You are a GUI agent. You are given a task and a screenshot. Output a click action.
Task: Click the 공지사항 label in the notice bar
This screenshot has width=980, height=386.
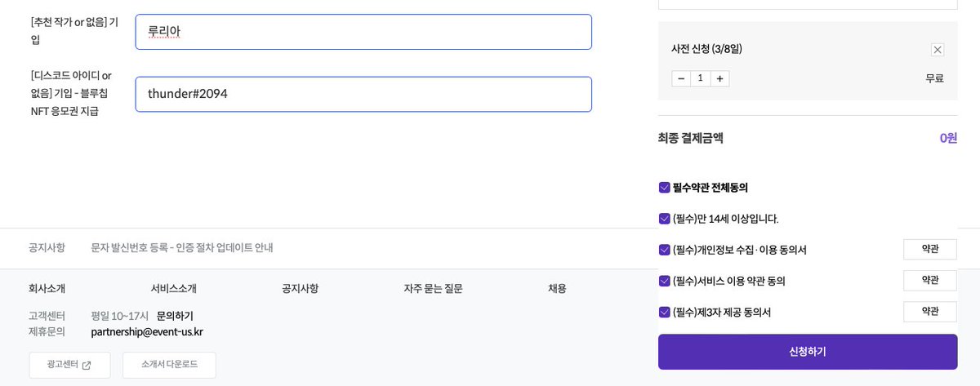pyautogui.click(x=47, y=247)
